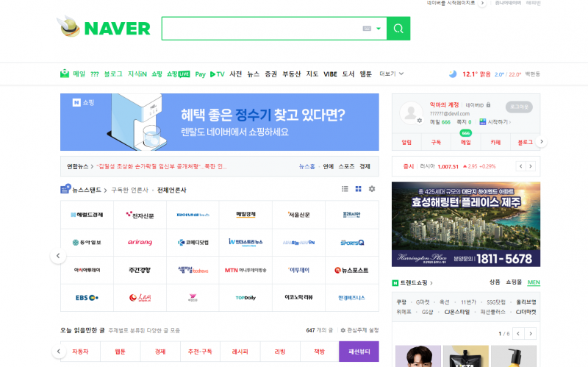This screenshot has width=588, height=367.
Task: Open the on-screen keyboard icon in search box
Action: point(367,29)
